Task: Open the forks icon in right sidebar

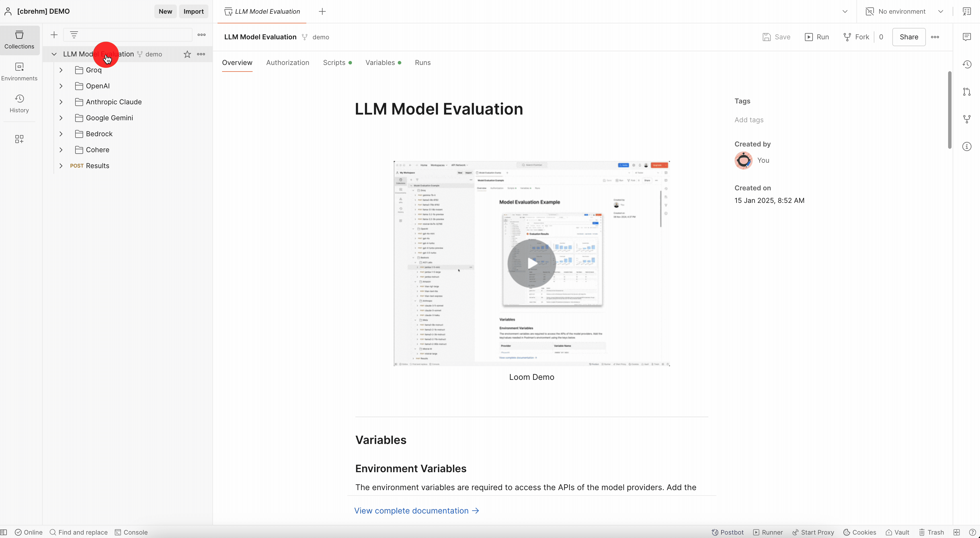Action: pyautogui.click(x=967, y=119)
